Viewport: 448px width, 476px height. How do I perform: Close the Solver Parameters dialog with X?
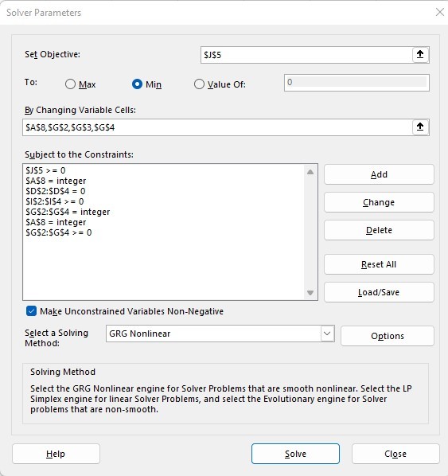click(x=440, y=12)
